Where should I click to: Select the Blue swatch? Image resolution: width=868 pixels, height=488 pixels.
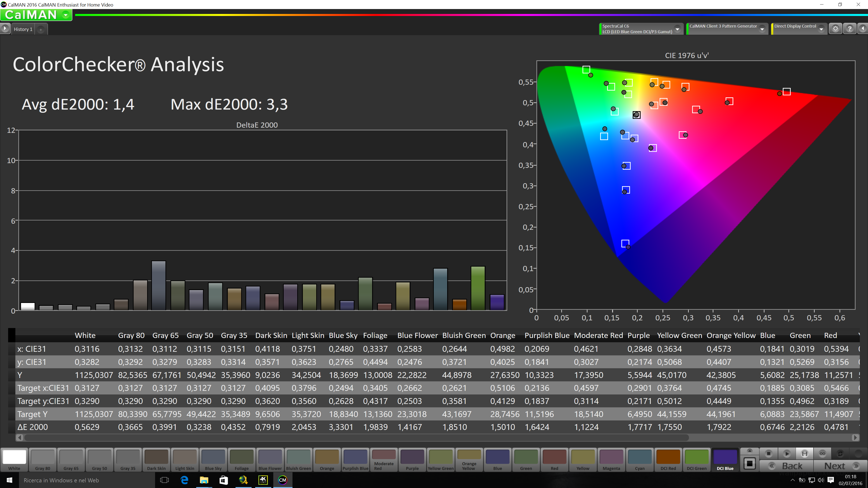tap(497, 460)
